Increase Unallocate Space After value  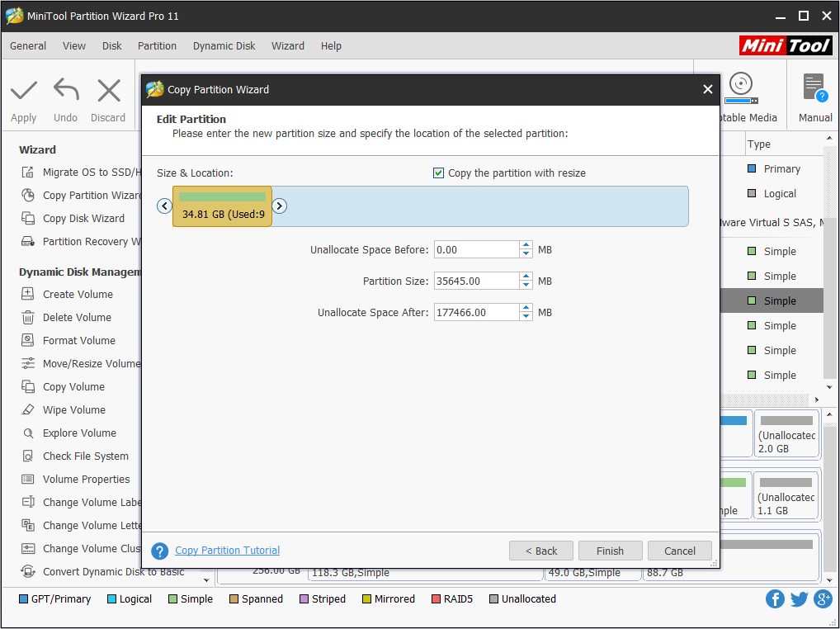click(x=526, y=308)
